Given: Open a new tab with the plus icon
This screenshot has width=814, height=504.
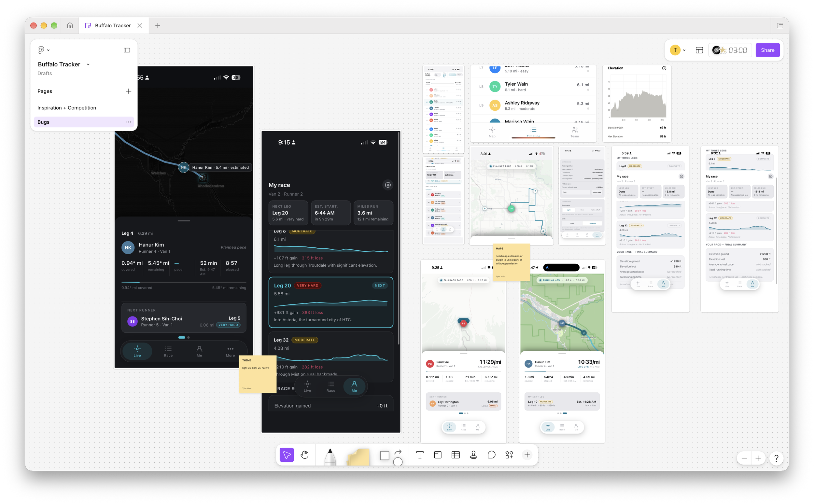Looking at the screenshot, I should click(x=158, y=25).
